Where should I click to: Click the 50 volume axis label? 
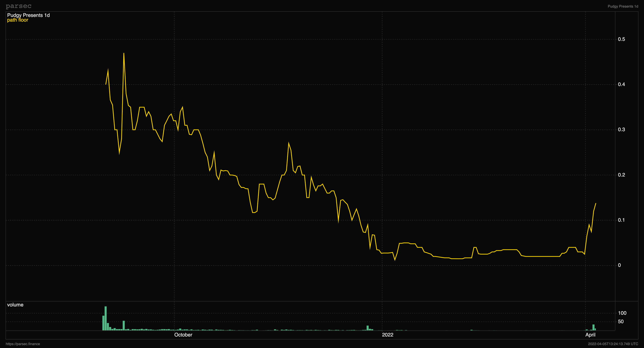pyautogui.click(x=621, y=322)
